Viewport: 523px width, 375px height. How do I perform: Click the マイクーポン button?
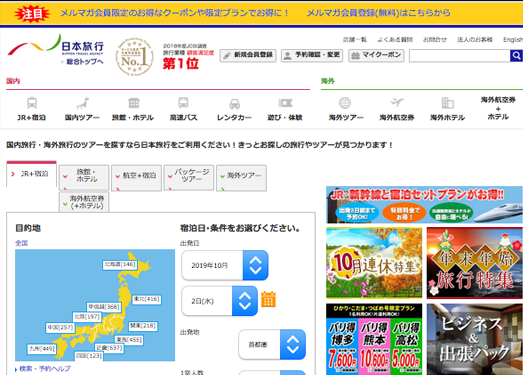376,55
